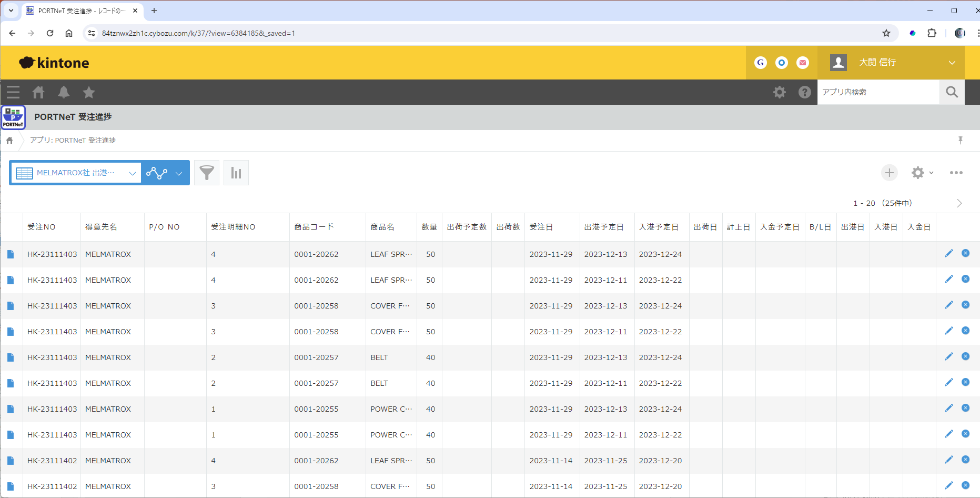Click the kintone portal home icon
The image size is (980, 498).
[x=38, y=93]
